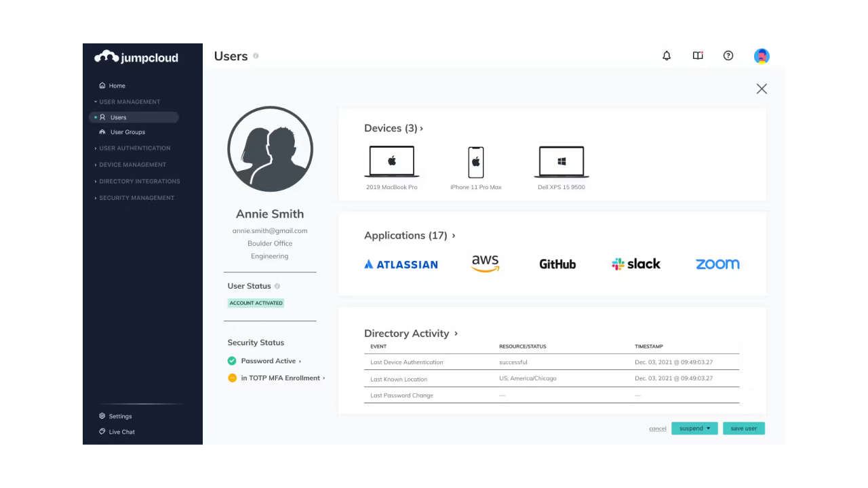Expand the Devices (3) list

(x=393, y=128)
